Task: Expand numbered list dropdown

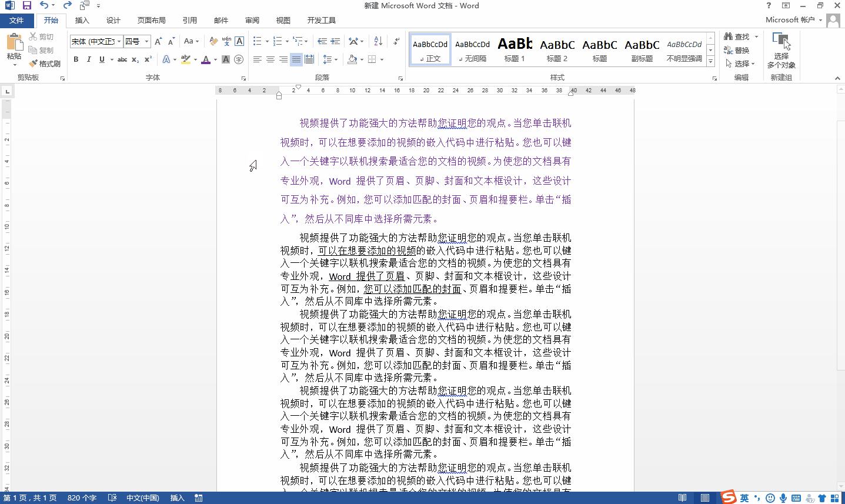Action: coord(286,41)
